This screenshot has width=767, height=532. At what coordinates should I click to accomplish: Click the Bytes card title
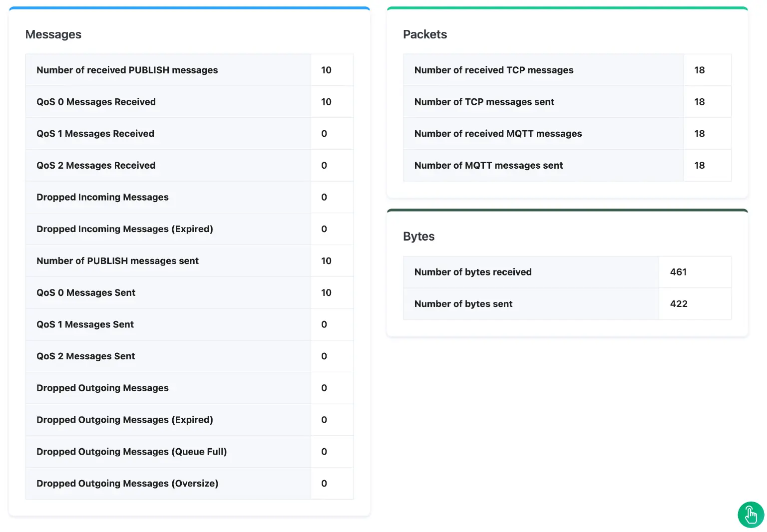point(419,236)
